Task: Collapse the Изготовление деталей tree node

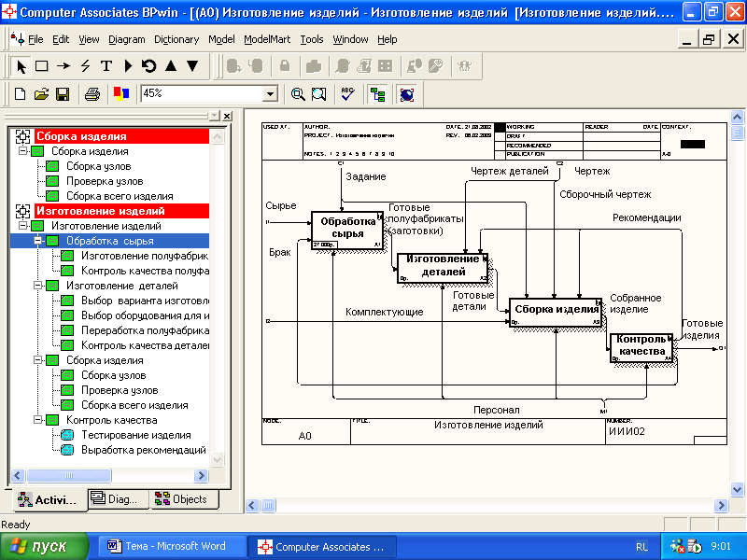Action: [x=38, y=286]
